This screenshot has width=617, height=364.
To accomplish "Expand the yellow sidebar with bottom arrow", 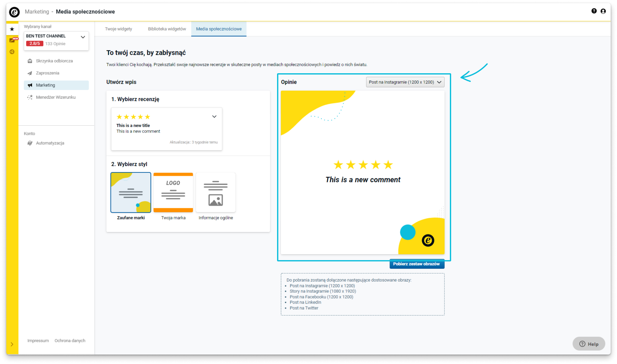I will coord(12,344).
